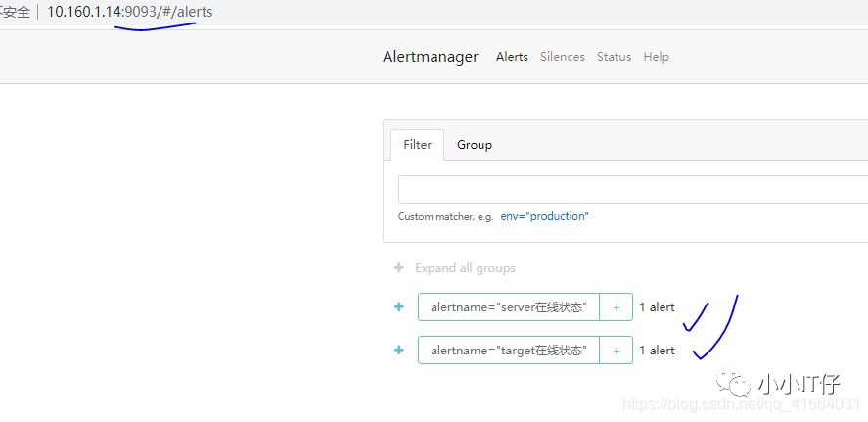868x422 pixels.
Task: Click the alertname="server在线状态" label
Action: pos(509,307)
